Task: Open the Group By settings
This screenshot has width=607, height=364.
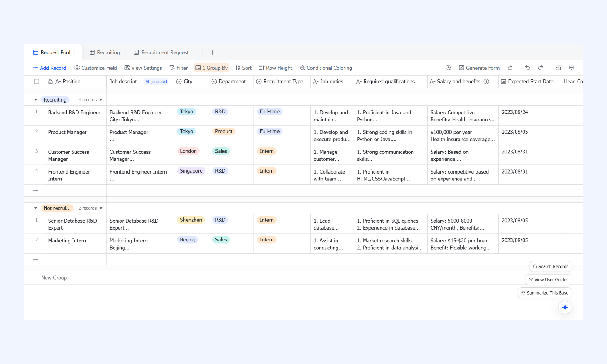Action: click(x=212, y=68)
